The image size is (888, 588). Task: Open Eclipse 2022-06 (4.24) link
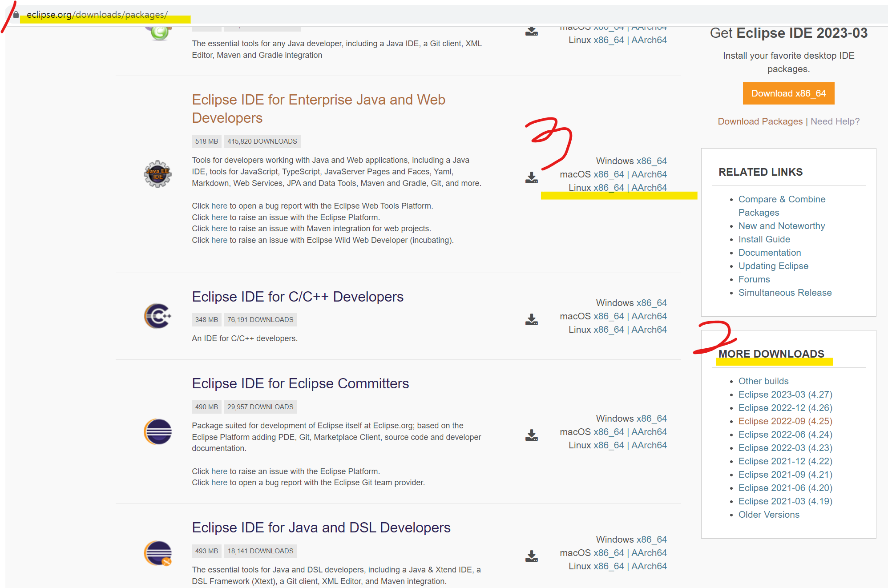(785, 435)
